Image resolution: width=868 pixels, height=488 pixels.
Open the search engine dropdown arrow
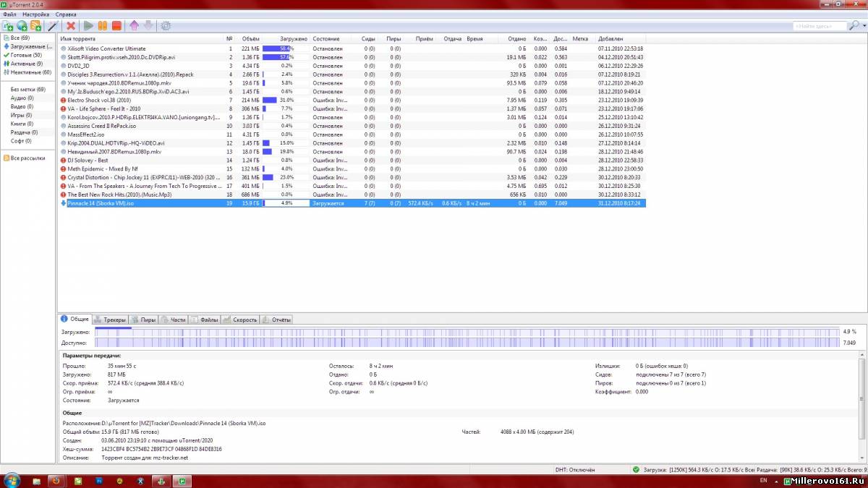(x=863, y=26)
